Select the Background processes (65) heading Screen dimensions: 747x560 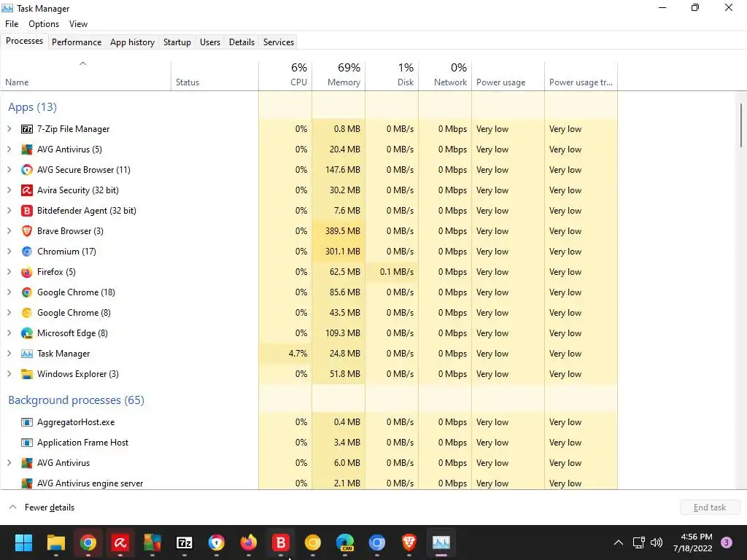click(76, 400)
